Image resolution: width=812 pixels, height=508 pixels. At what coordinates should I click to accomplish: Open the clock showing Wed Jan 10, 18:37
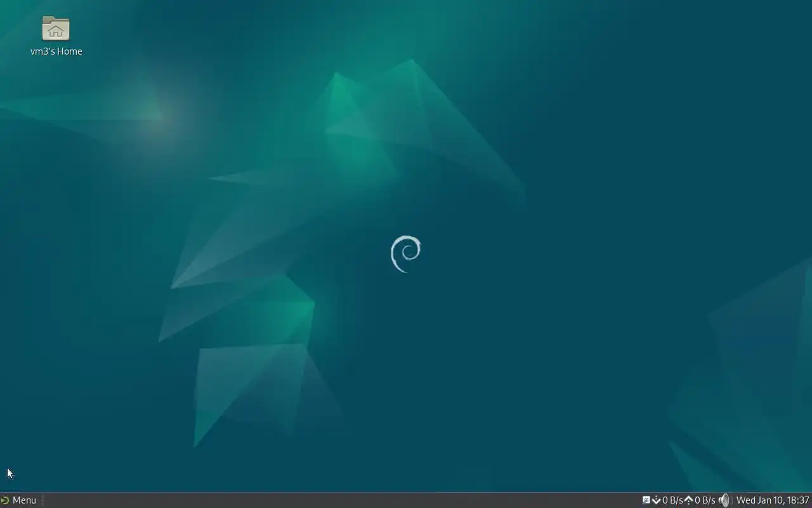tap(773, 500)
